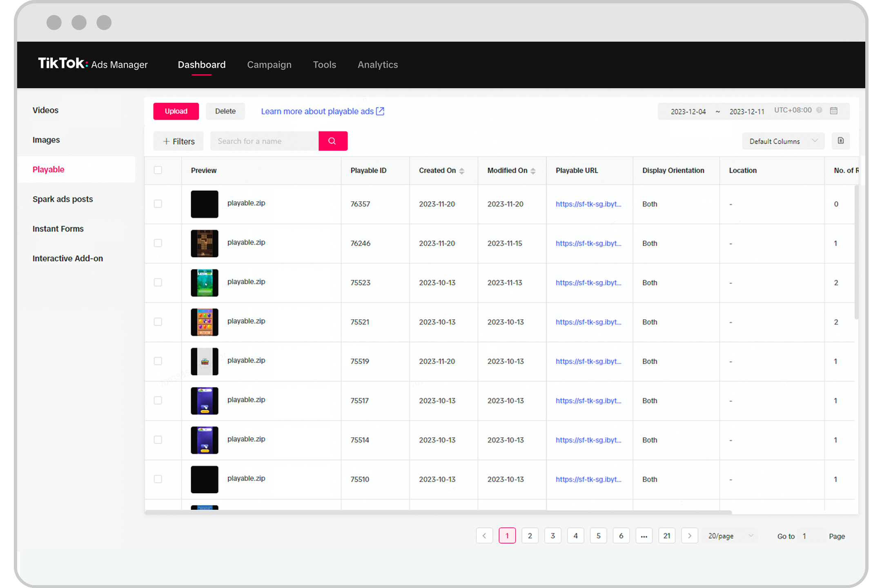This screenshot has height=588, width=882.
Task: Open the calendar date picker icon
Action: pyautogui.click(x=834, y=111)
